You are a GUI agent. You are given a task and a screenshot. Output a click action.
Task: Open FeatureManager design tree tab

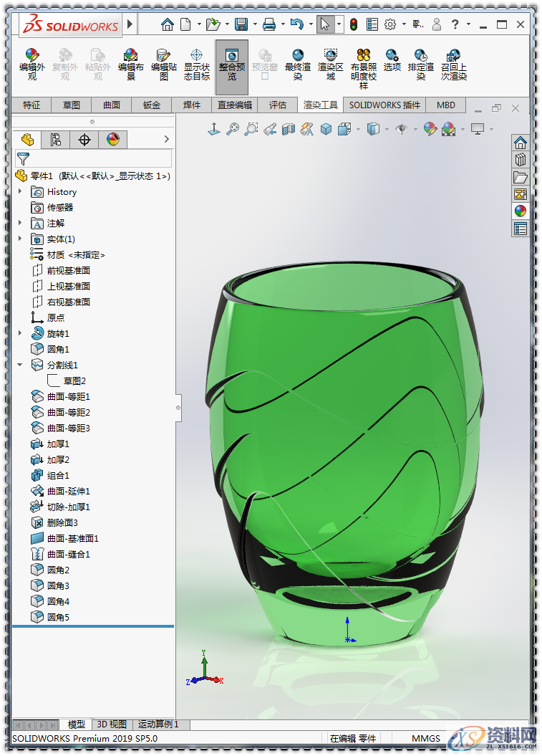coord(27,140)
